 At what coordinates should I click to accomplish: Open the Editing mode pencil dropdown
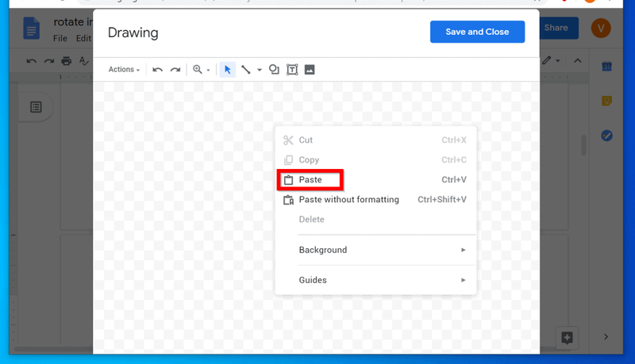551,60
